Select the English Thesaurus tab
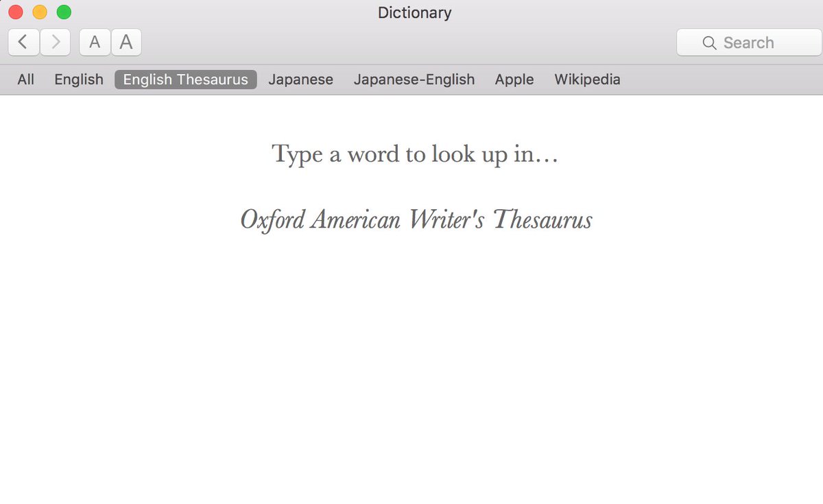This screenshot has height=504, width=823. [186, 80]
